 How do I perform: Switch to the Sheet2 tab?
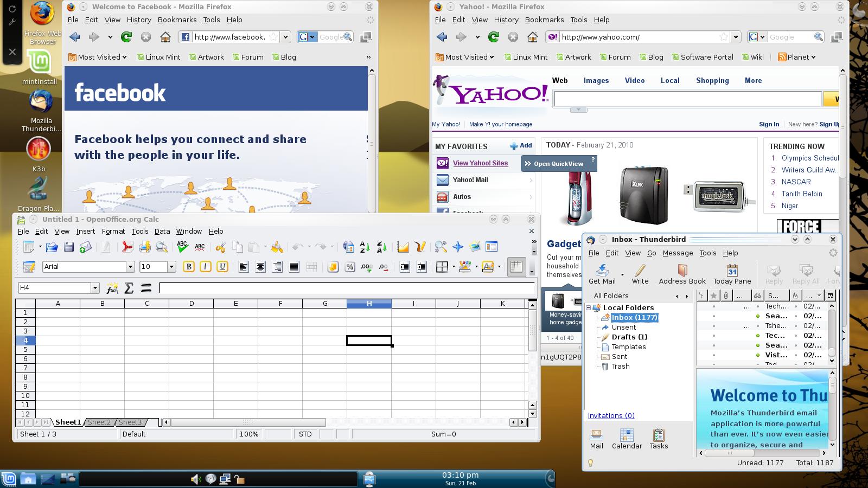point(99,422)
